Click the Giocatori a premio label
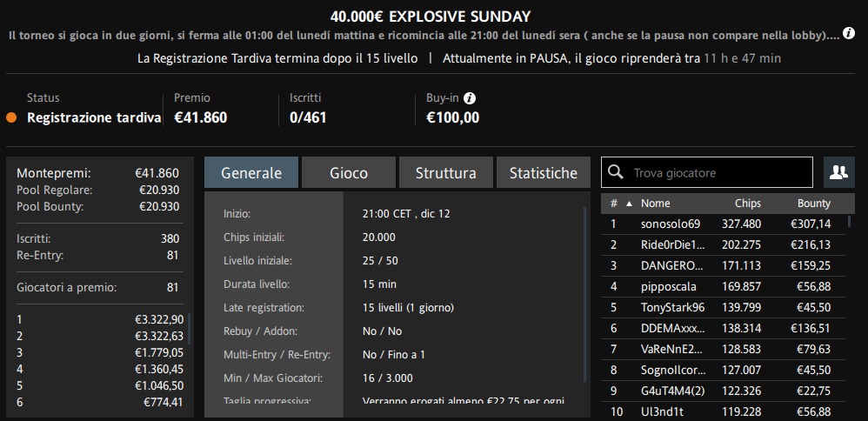Viewport: 868px width, 421px height. (x=66, y=288)
